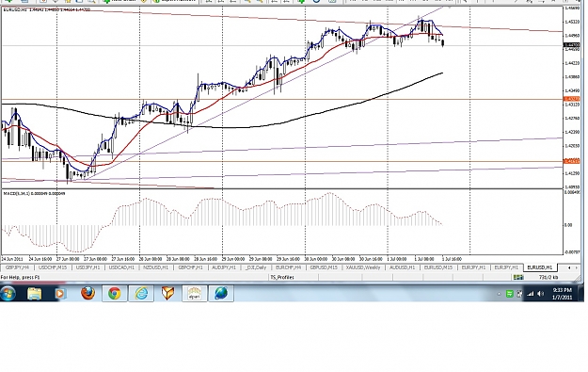Switch to the USDJPY,H1 chart tab

tap(87, 267)
